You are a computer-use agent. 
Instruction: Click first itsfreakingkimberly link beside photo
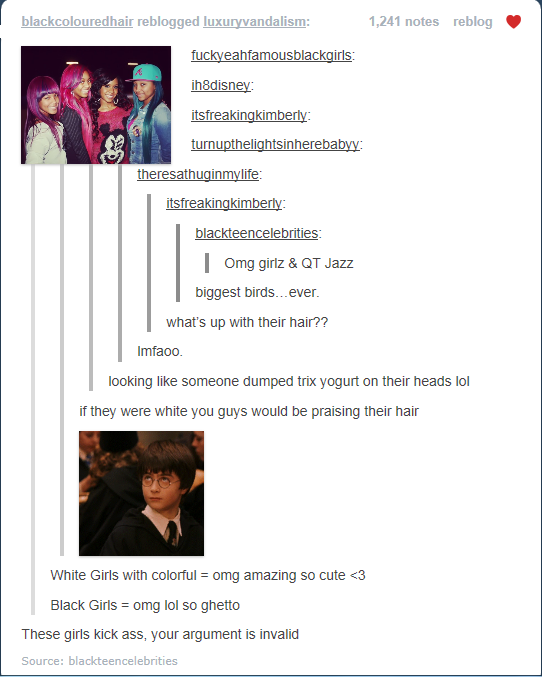point(249,115)
